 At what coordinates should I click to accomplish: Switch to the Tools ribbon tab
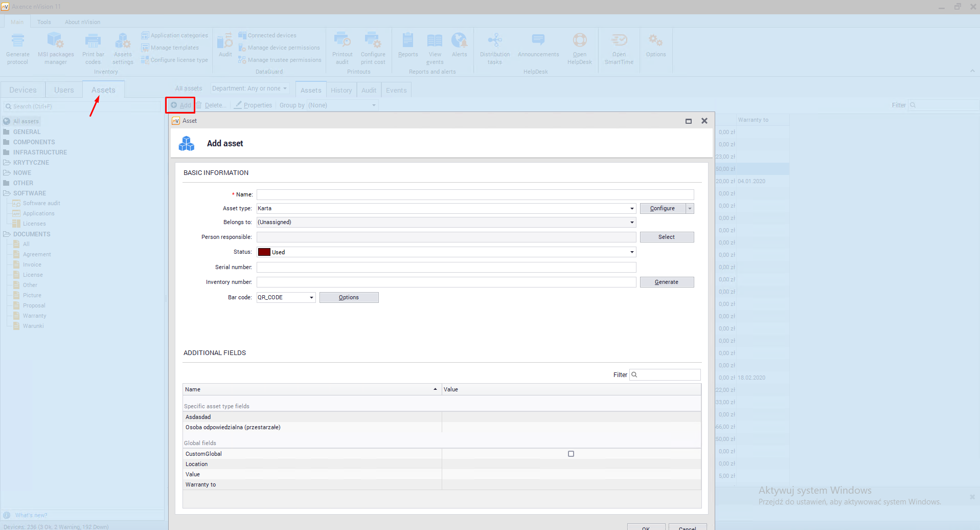[44, 22]
